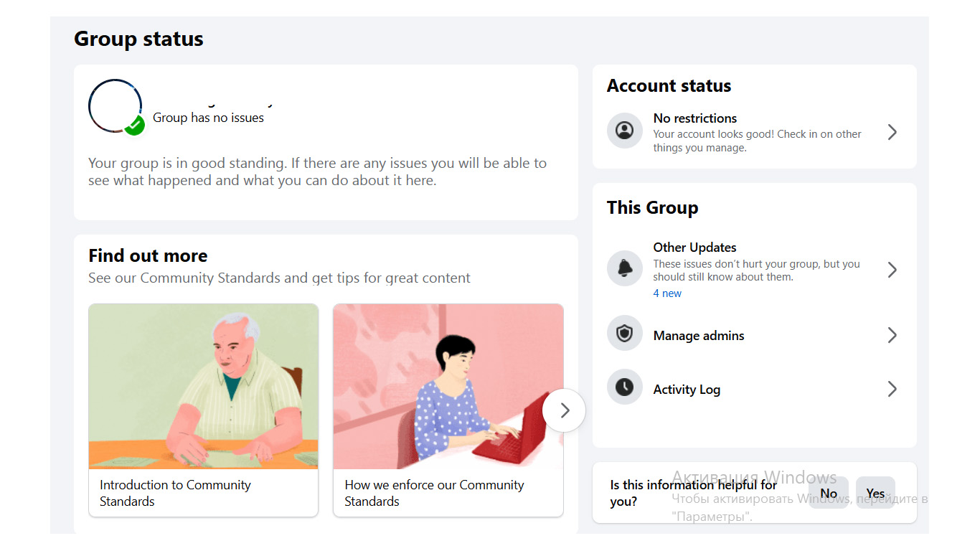
Task: Click the Manage admins shield icon
Action: [625, 334]
